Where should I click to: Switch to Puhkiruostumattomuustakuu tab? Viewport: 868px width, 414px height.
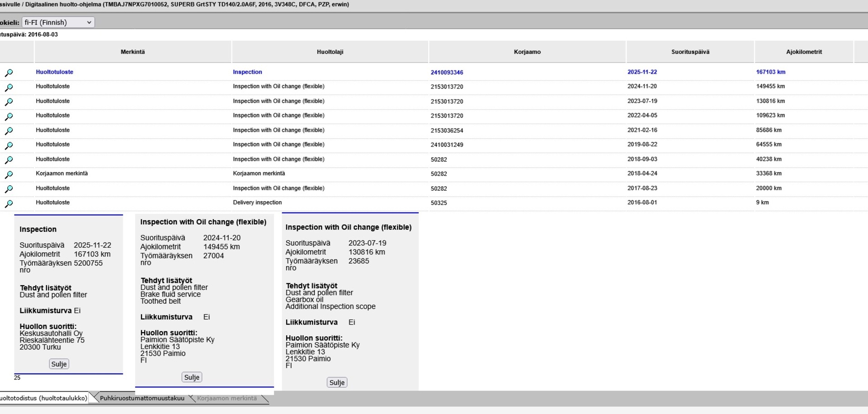coord(142,398)
